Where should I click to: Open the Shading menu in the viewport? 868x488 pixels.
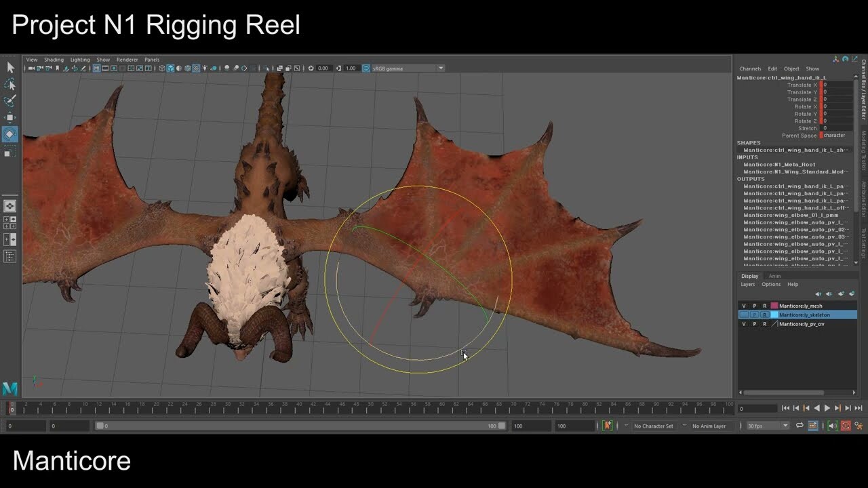coord(54,60)
